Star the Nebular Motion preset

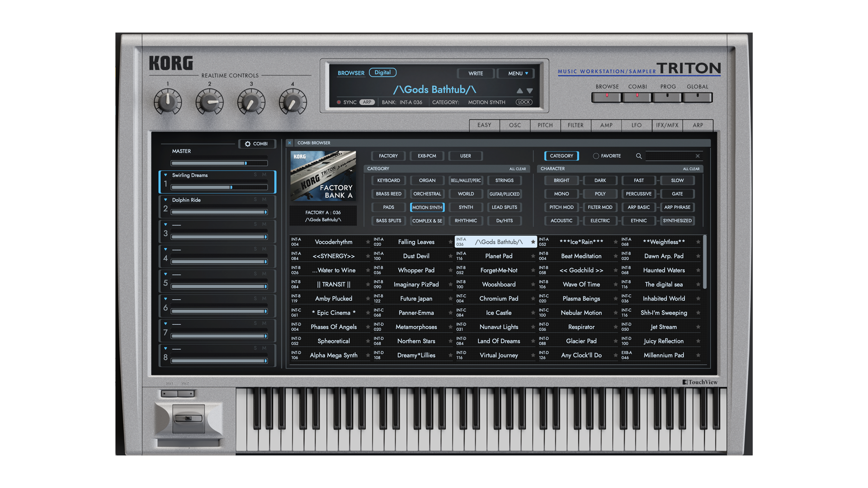[616, 313]
